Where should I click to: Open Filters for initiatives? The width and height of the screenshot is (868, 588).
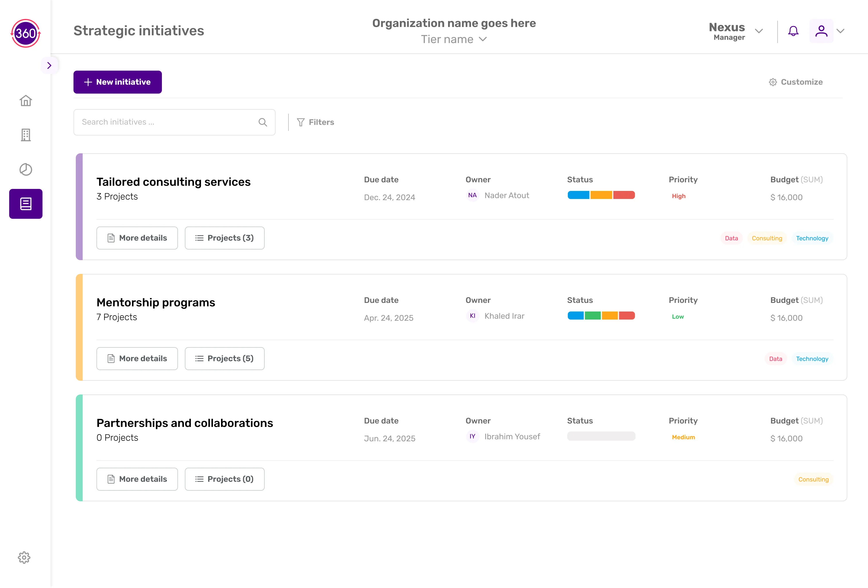point(315,122)
